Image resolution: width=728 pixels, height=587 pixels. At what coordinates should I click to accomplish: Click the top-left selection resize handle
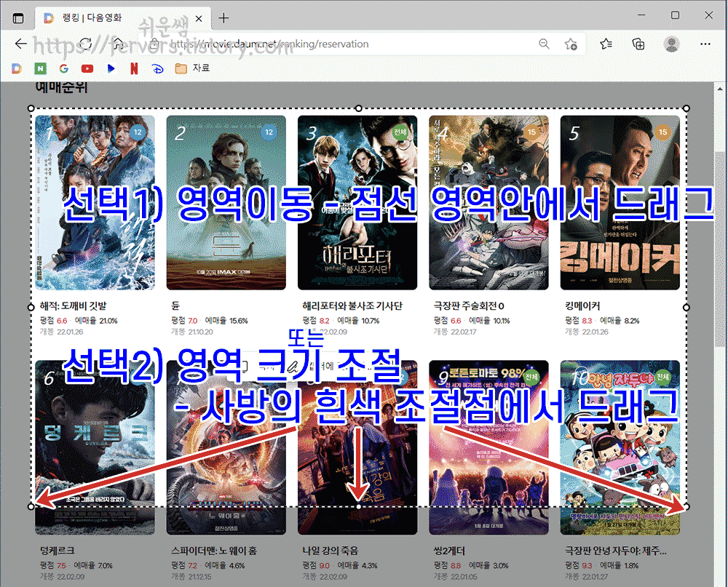point(31,108)
